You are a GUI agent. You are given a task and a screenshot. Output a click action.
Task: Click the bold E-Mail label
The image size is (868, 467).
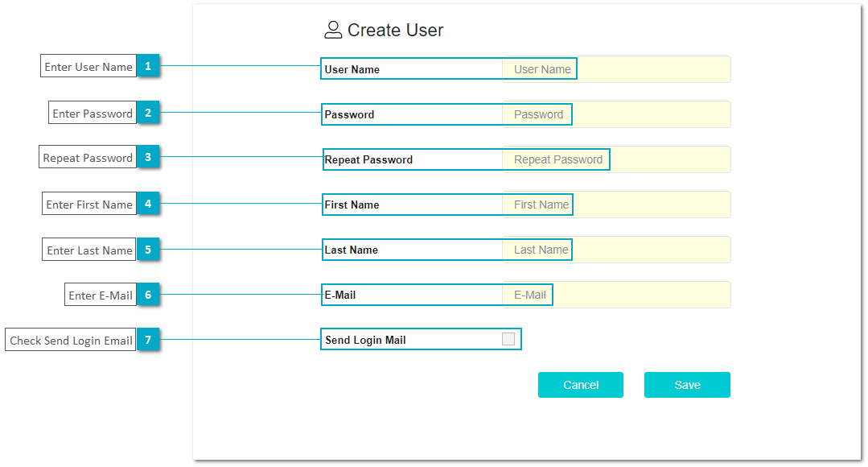(x=340, y=295)
